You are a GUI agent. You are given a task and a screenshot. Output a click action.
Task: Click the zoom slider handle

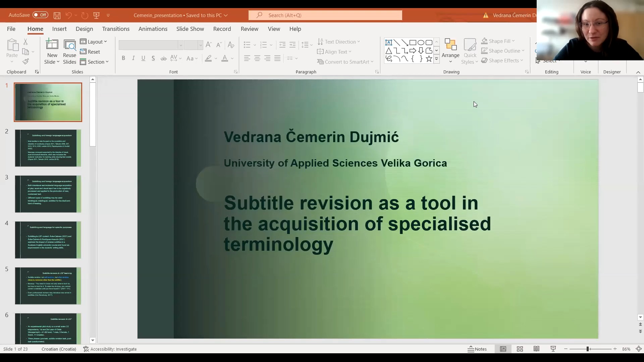pyautogui.click(x=588, y=349)
